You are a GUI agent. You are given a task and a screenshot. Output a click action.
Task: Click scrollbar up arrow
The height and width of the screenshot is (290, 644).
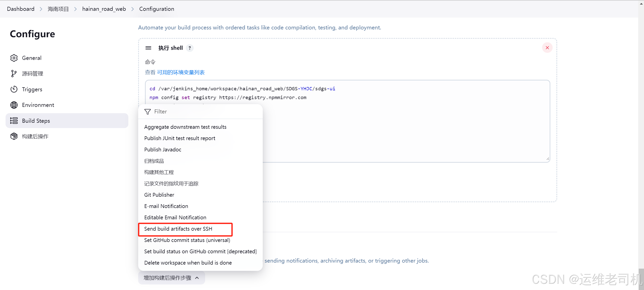click(641, 4)
